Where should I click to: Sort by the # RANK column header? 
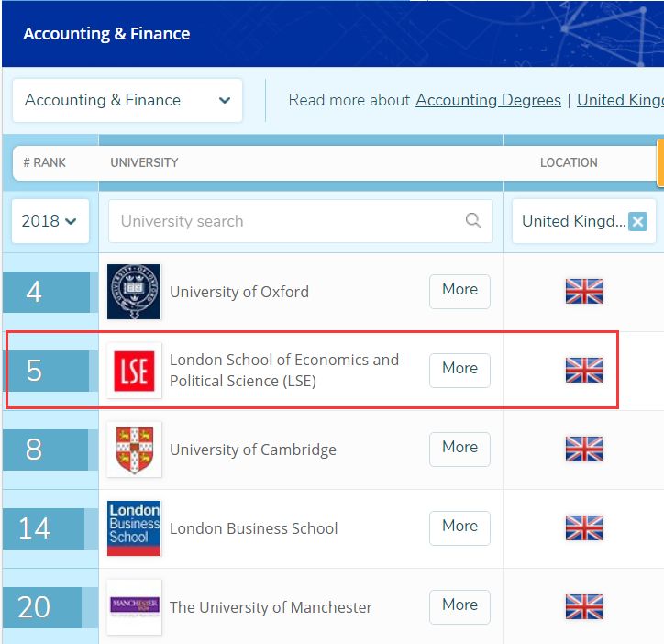point(44,162)
